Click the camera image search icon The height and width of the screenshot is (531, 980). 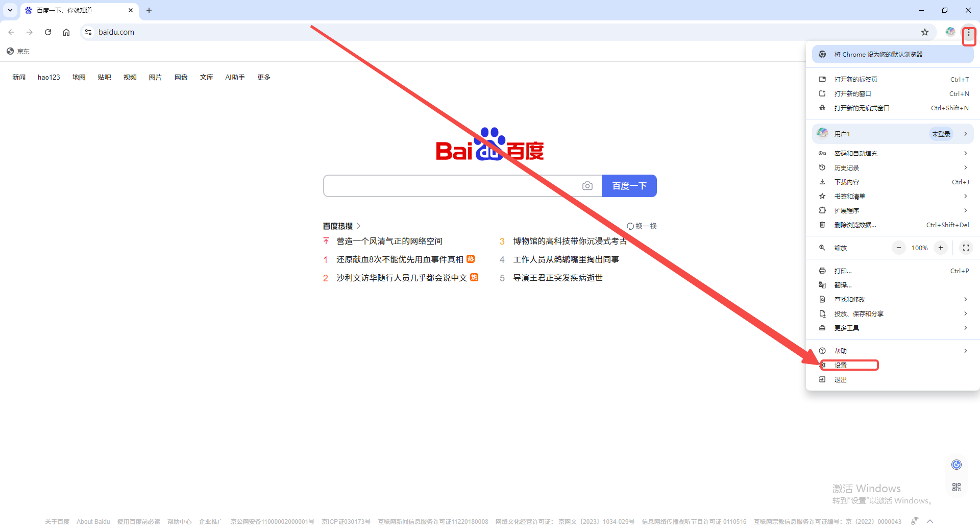(587, 186)
